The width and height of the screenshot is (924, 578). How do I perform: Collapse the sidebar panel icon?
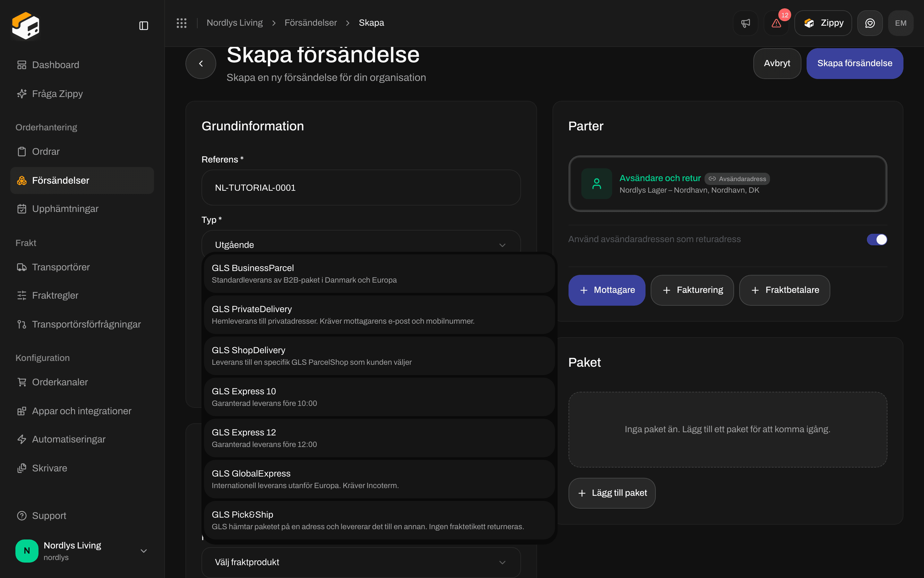pyautogui.click(x=143, y=26)
